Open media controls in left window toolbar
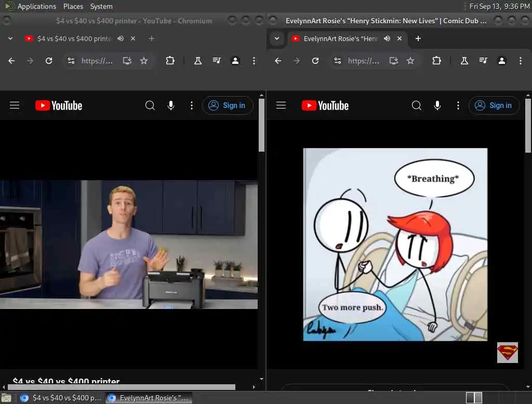Screen dimensions: 532x404 click(x=217, y=61)
